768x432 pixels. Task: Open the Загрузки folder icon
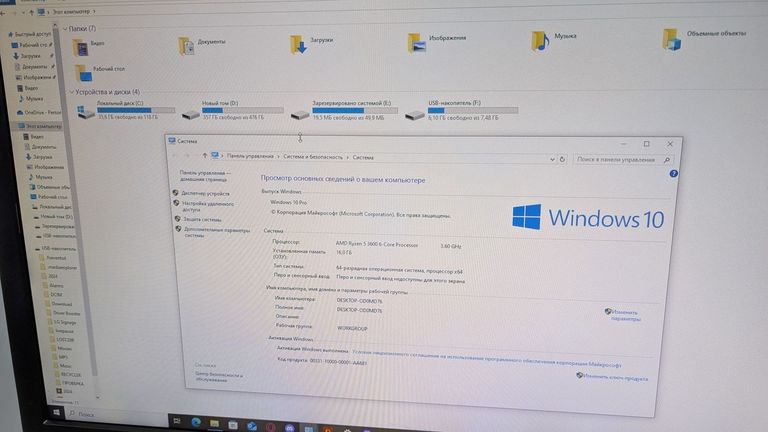(x=299, y=44)
